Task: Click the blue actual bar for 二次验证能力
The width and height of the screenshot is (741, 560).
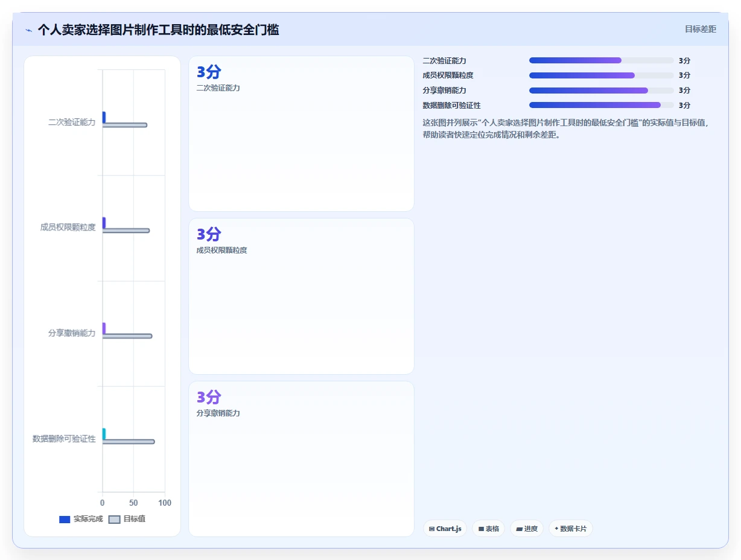Action: tap(104, 117)
